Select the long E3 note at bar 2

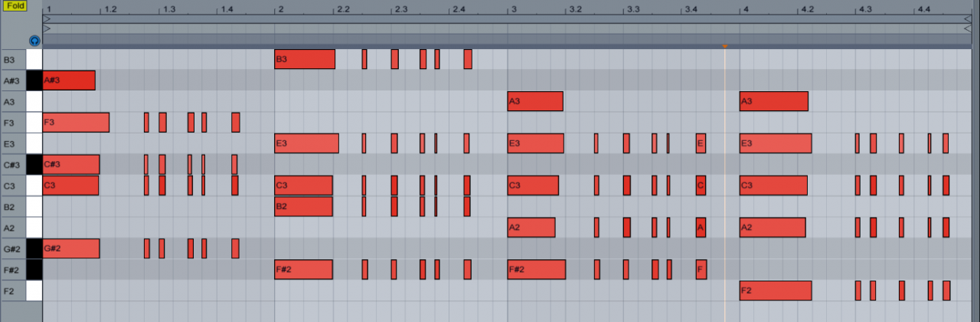(x=306, y=143)
